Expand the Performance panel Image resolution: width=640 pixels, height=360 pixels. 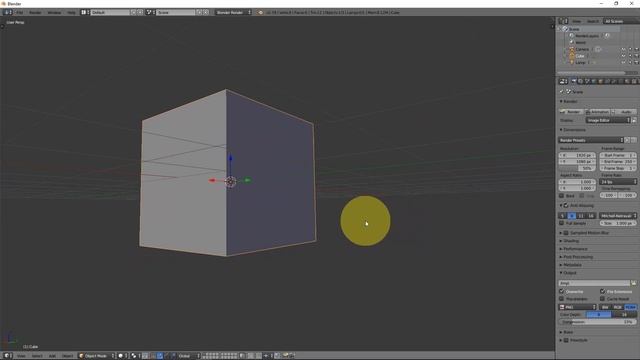(x=573, y=249)
